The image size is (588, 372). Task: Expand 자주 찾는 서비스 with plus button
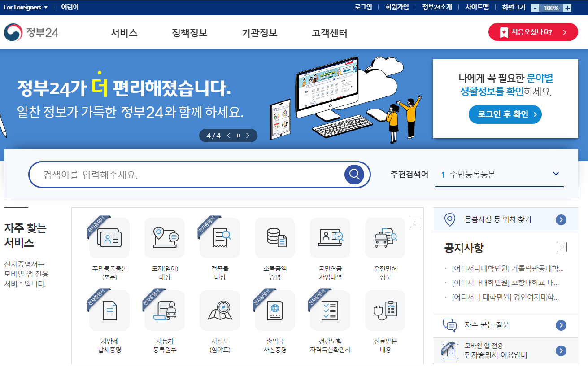(x=415, y=223)
